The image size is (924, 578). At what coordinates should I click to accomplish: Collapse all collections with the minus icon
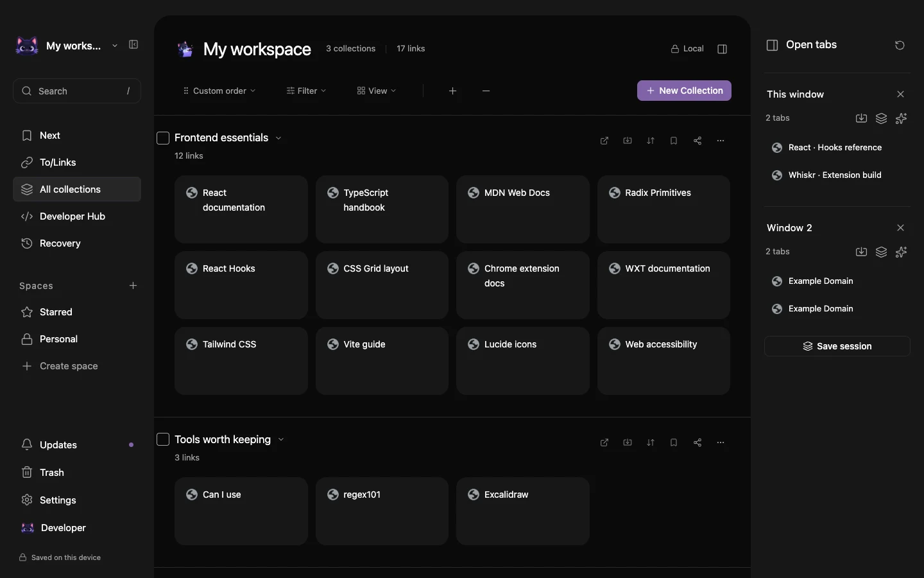coord(486,91)
